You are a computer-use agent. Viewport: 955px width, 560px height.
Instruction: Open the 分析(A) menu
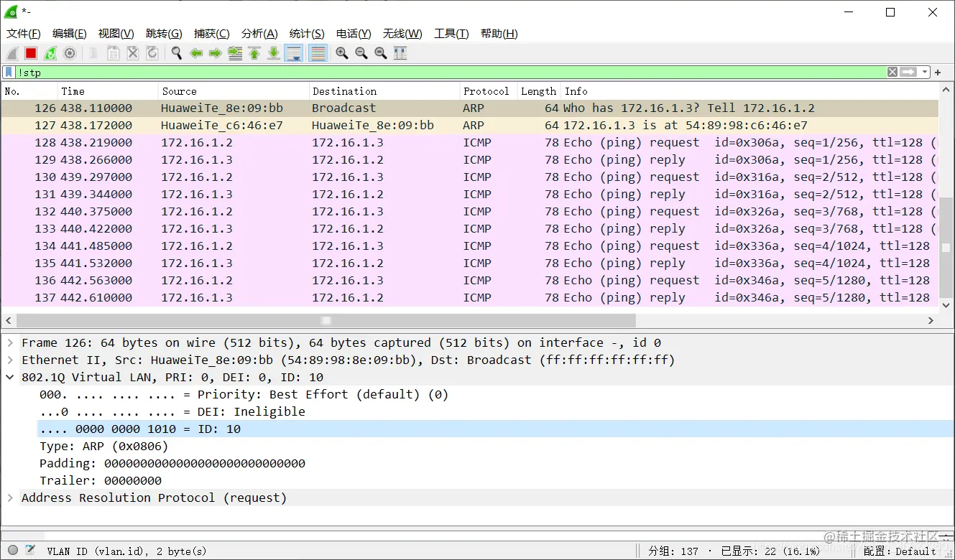(259, 34)
